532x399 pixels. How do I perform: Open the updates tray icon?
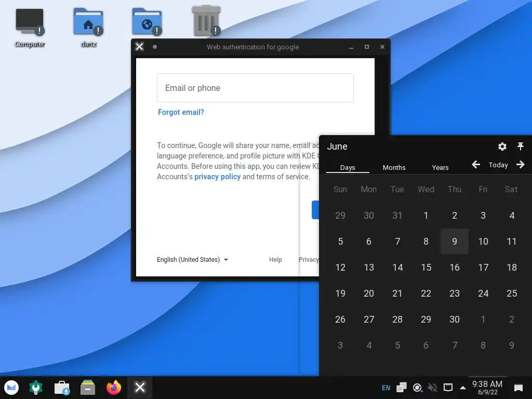pos(417,388)
